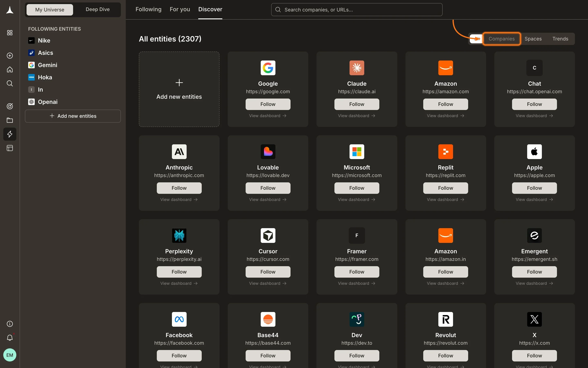Select the lightning bolt icon in sidebar

tap(10, 134)
